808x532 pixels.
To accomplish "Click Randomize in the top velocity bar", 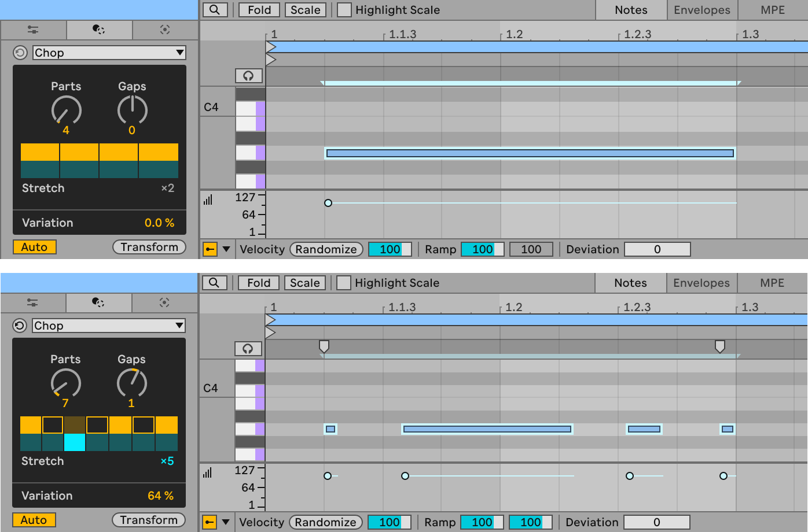I will (326, 249).
